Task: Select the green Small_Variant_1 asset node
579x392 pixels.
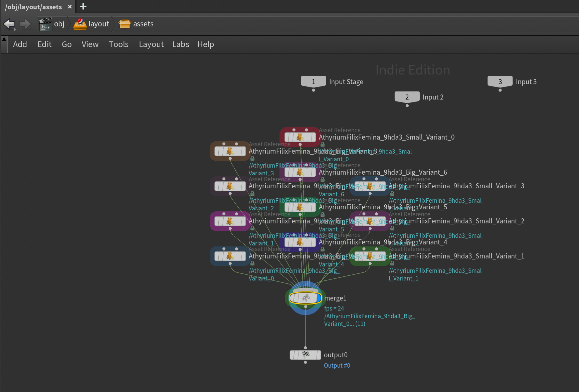Action: coord(370,256)
